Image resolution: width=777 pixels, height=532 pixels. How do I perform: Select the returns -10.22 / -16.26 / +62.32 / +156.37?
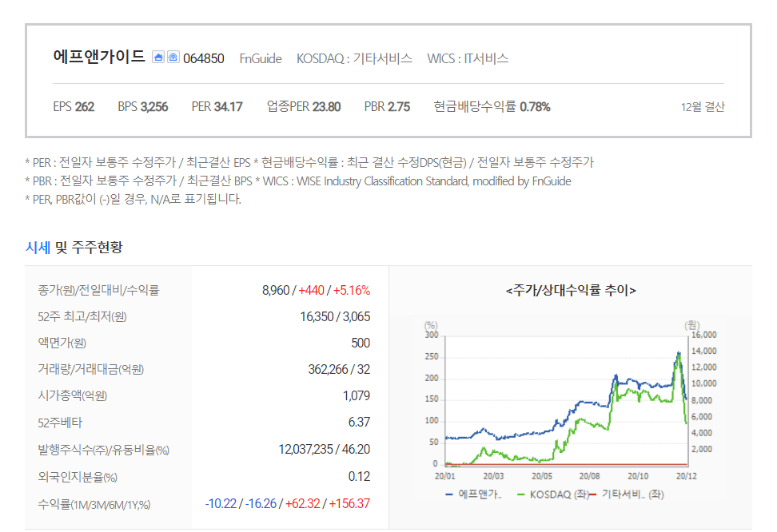pyautogui.click(x=288, y=504)
